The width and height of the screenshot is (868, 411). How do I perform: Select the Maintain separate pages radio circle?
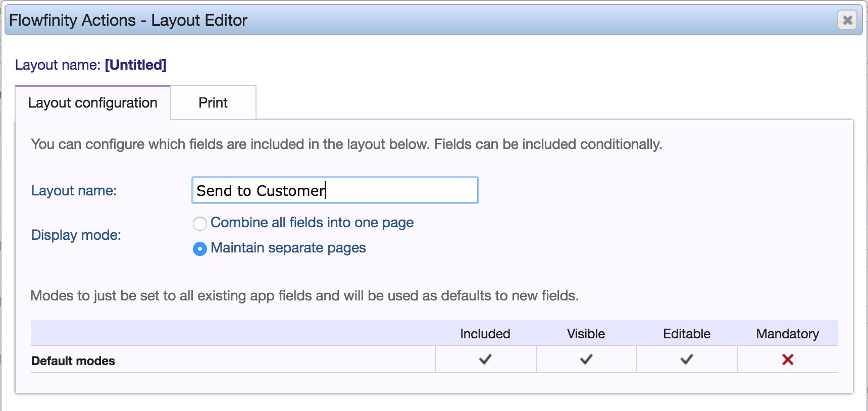coord(200,249)
